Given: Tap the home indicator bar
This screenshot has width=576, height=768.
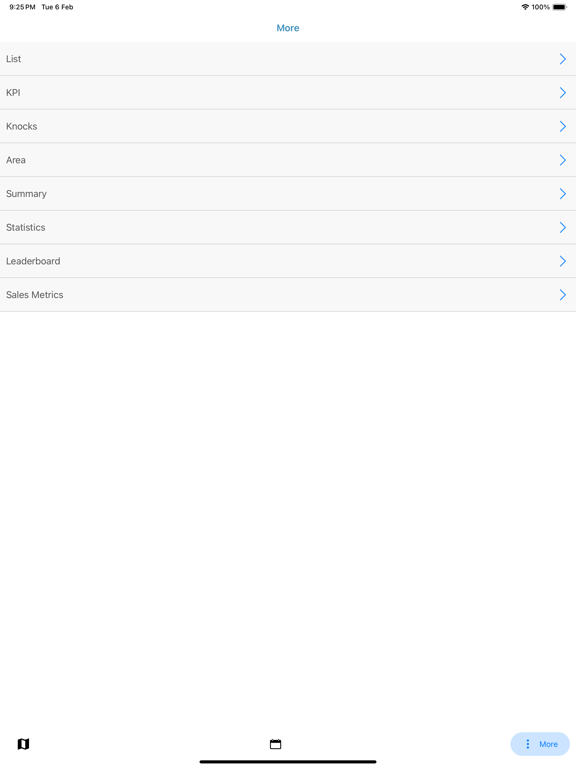Looking at the screenshot, I should point(288,762).
